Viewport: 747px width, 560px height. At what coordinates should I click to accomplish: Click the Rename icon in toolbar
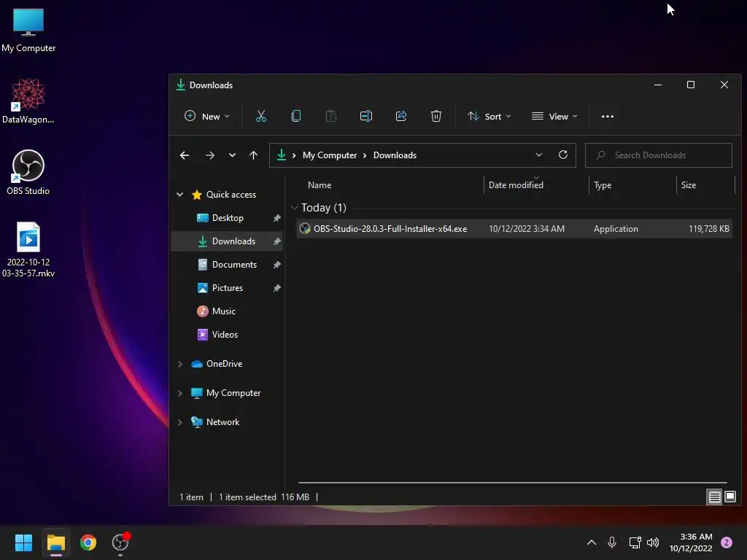tap(366, 116)
